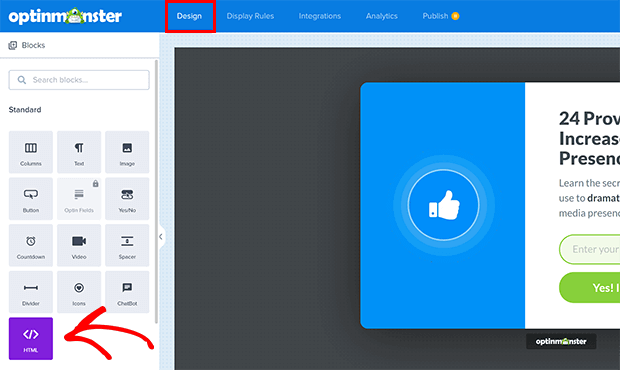Viewport: 620px width, 370px height.
Task: Click the Blocks panel icon
Action: (13, 45)
